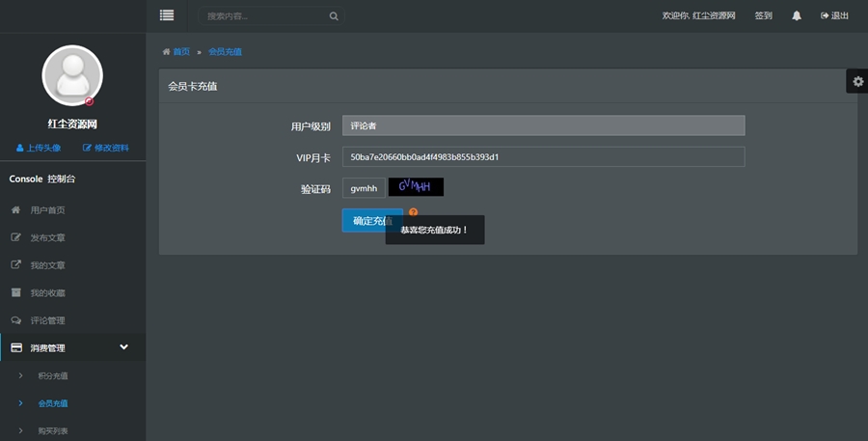Screen dimensions: 868x441
Task: Click the 验证码 field label
Action: [x=315, y=189]
